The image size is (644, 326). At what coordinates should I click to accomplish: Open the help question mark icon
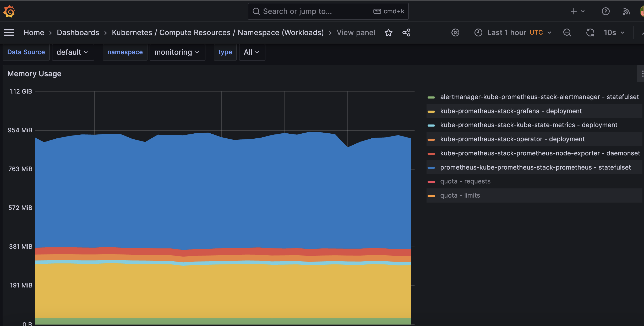(x=605, y=11)
